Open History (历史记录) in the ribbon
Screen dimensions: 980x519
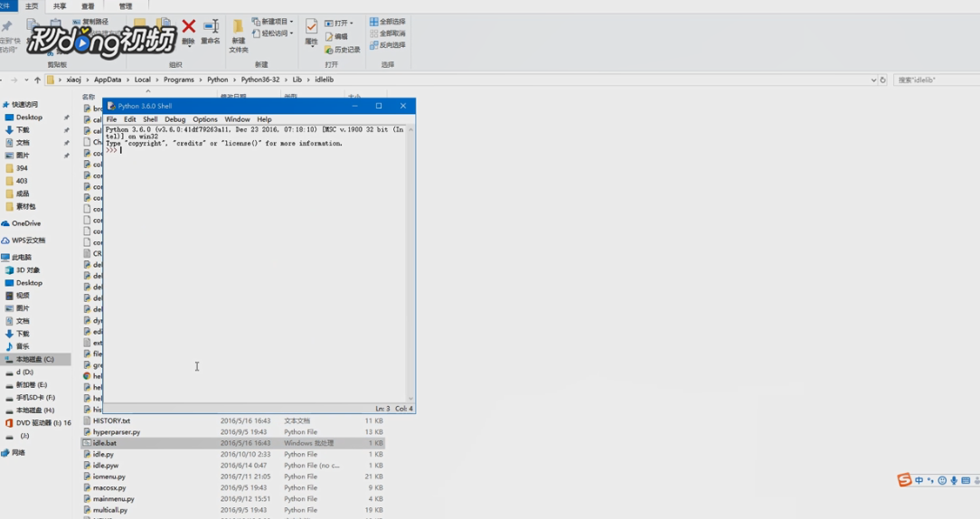[343, 50]
